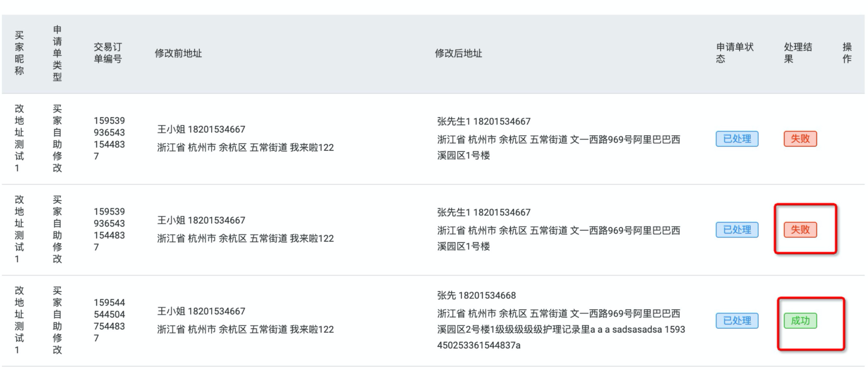Screen dimensions: 868x370
Task: Click the 修改前地址 column header
Action: pyautogui.click(x=178, y=53)
